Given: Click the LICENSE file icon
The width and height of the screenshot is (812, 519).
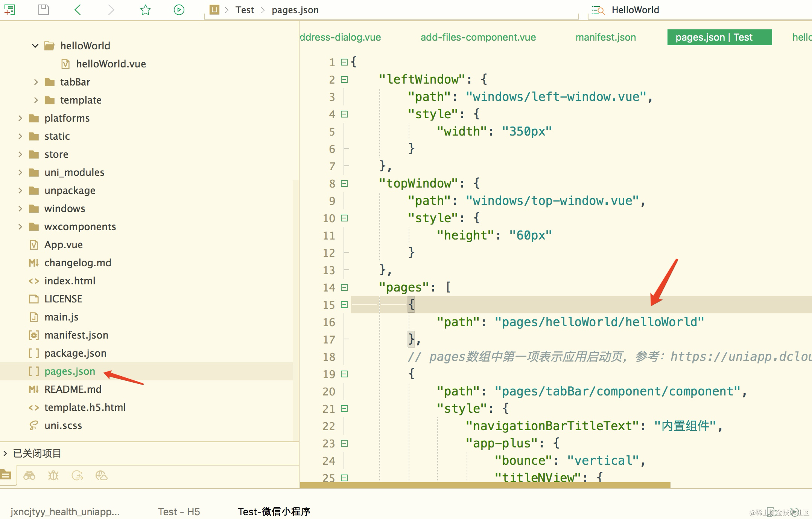Looking at the screenshot, I should point(34,299).
